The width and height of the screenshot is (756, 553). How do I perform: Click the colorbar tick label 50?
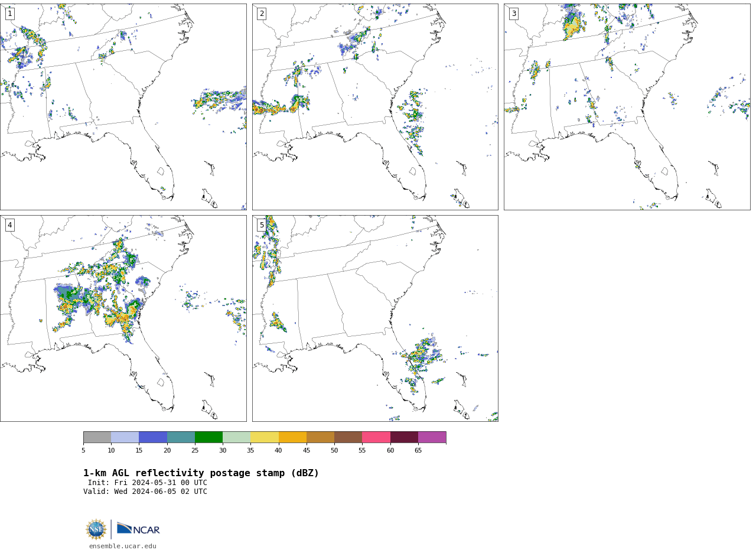click(x=334, y=450)
